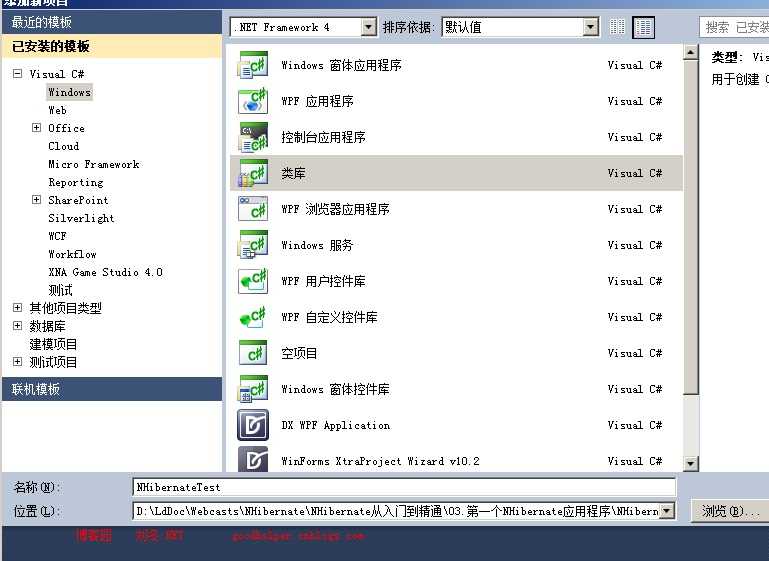Select the 建模项目 category
The width and height of the screenshot is (769, 561).
click(x=53, y=344)
